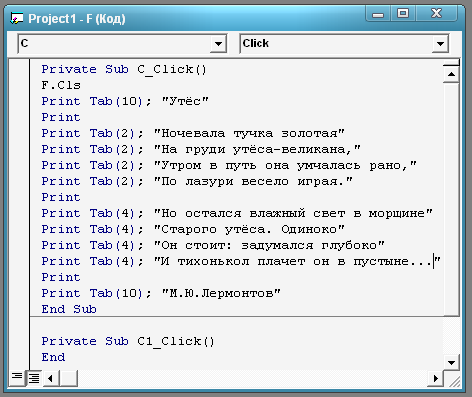472x397 pixels.
Task: Click the split bar above vertical scrollbar
Action: (x=451, y=62)
